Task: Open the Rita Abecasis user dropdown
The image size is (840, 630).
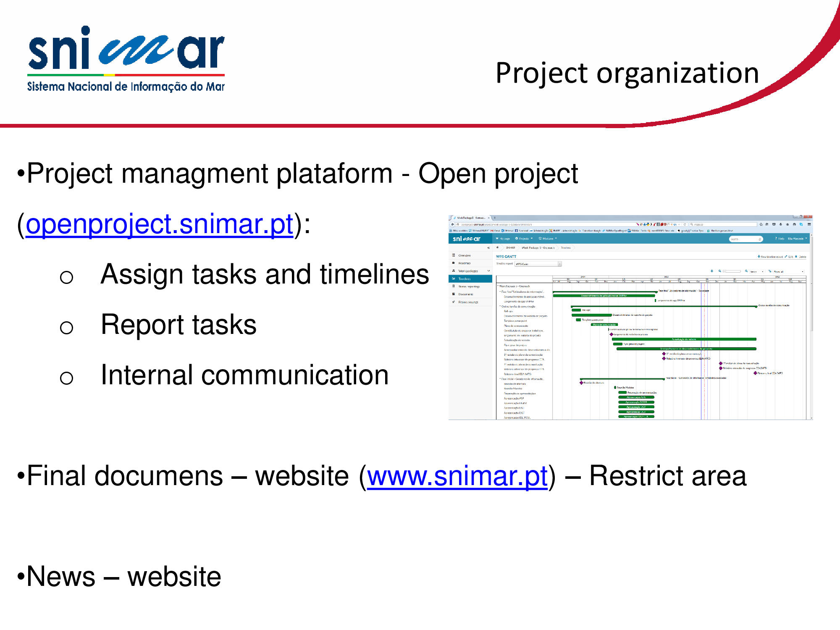Action: (798, 239)
